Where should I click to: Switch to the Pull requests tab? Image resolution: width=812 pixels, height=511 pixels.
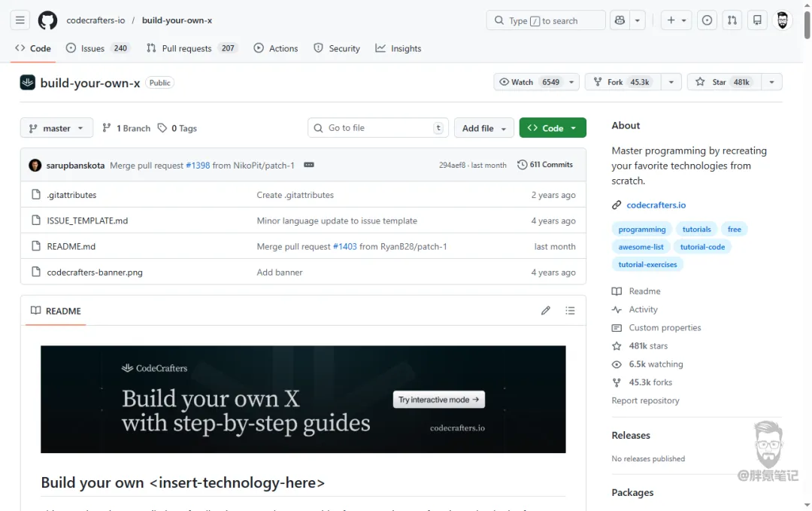pyautogui.click(x=192, y=48)
